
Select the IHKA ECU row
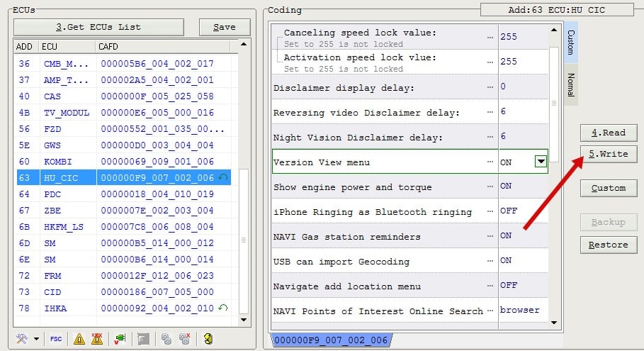point(123,308)
